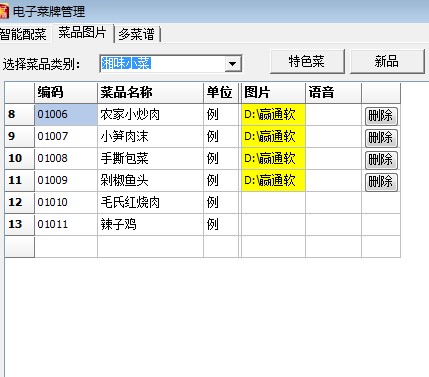Image resolution: width=429 pixels, height=377 pixels.
Task: Select code cell 01009
Action: pyautogui.click(x=66, y=180)
